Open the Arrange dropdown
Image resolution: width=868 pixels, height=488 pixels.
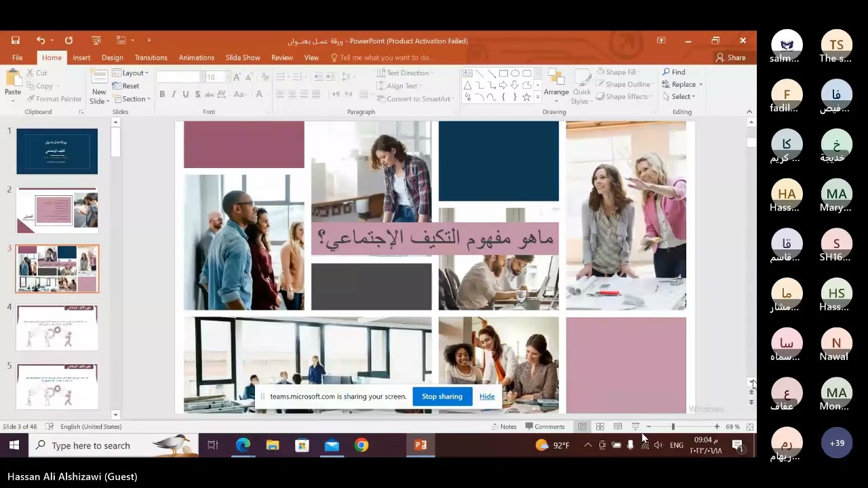tap(556, 85)
